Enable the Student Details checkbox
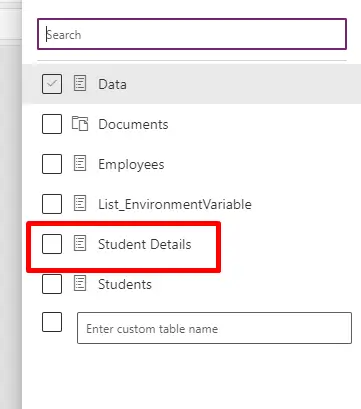 click(52, 244)
